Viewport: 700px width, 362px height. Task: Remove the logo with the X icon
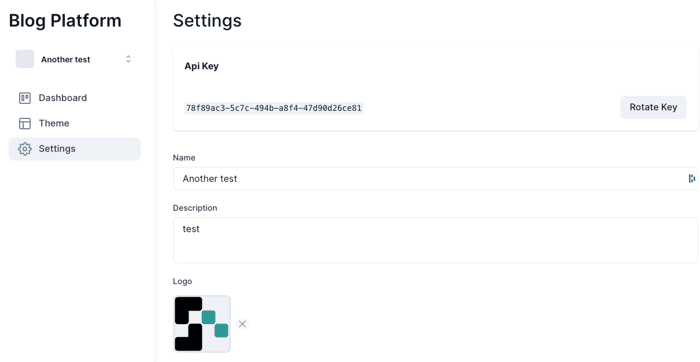242,324
